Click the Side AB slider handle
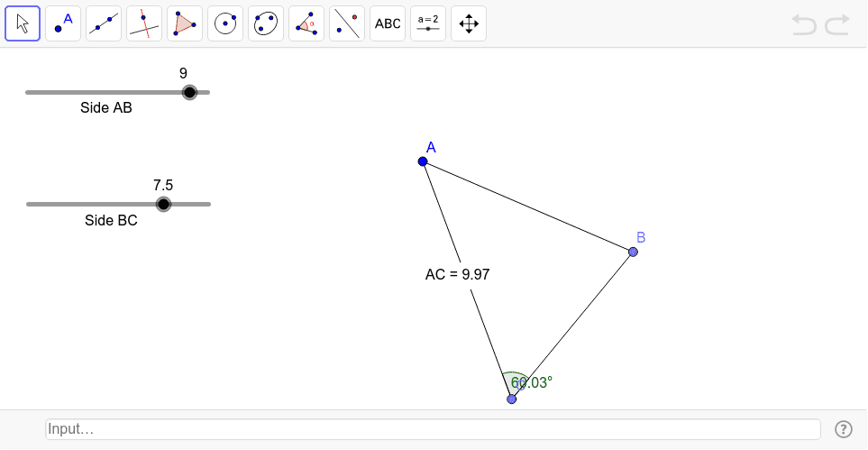868x450 pixels. click(189, 93)
